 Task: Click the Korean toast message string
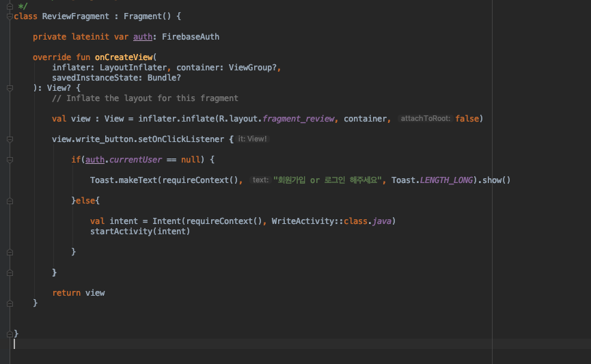[327, 180]
